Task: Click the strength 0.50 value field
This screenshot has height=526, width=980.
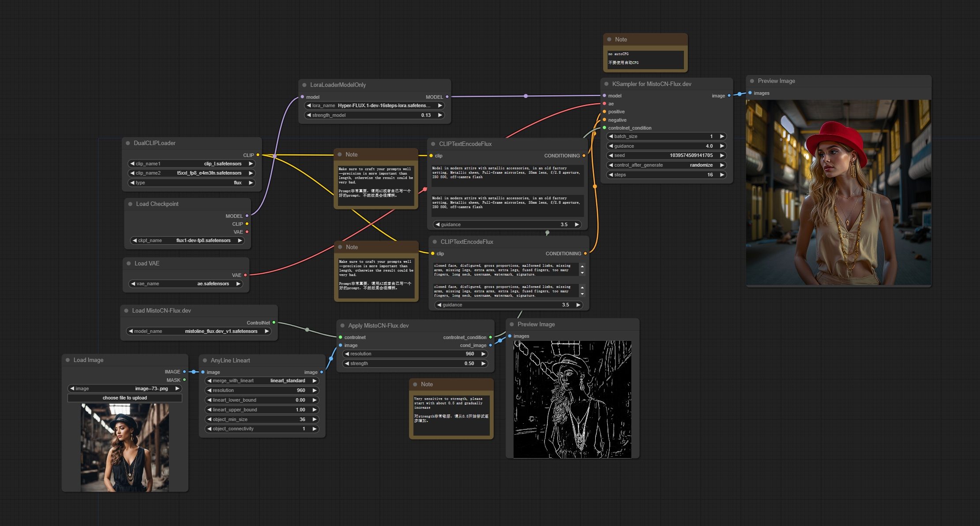Action: [415, 363]
